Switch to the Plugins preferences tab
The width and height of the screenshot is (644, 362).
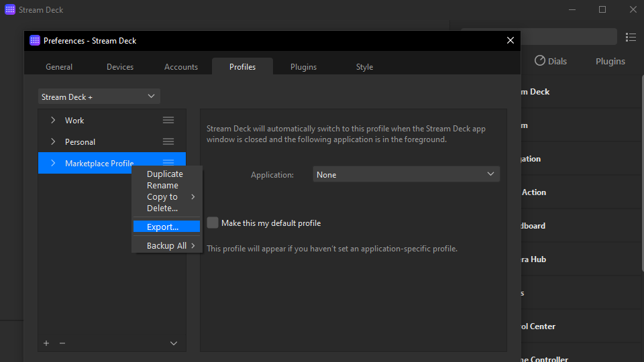tap(303, 66)
